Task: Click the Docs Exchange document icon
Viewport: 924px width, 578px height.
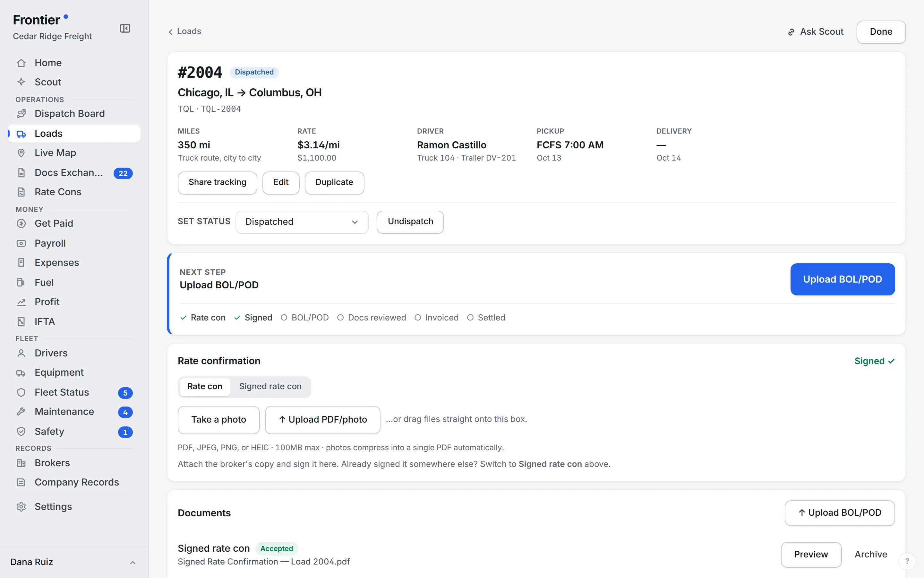Action: pyautogui.click(x=21, y=173)
